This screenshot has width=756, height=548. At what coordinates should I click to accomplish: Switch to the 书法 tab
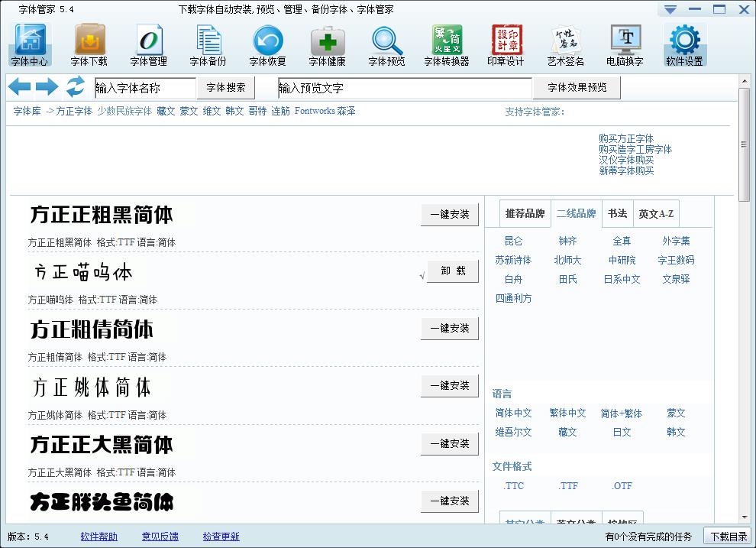point(617,213)
